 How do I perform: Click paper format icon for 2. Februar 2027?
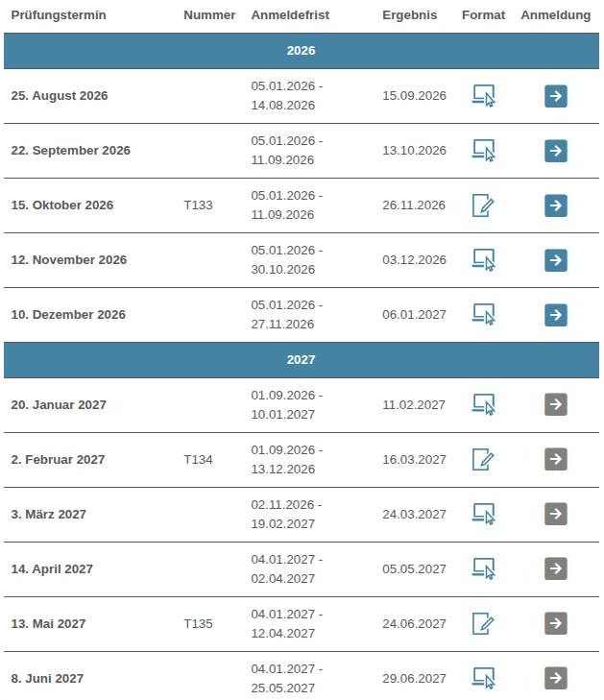point(483,459)
